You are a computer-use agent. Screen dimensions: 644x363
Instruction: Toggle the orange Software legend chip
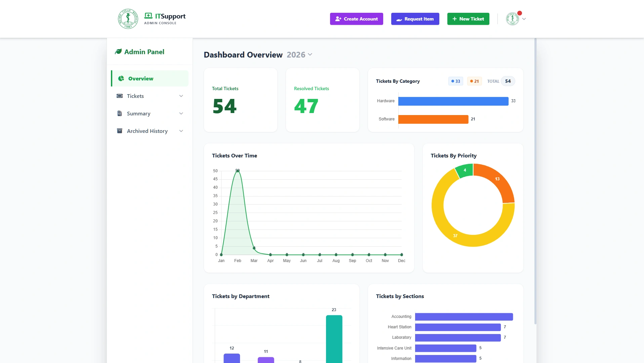click(474, 81)
